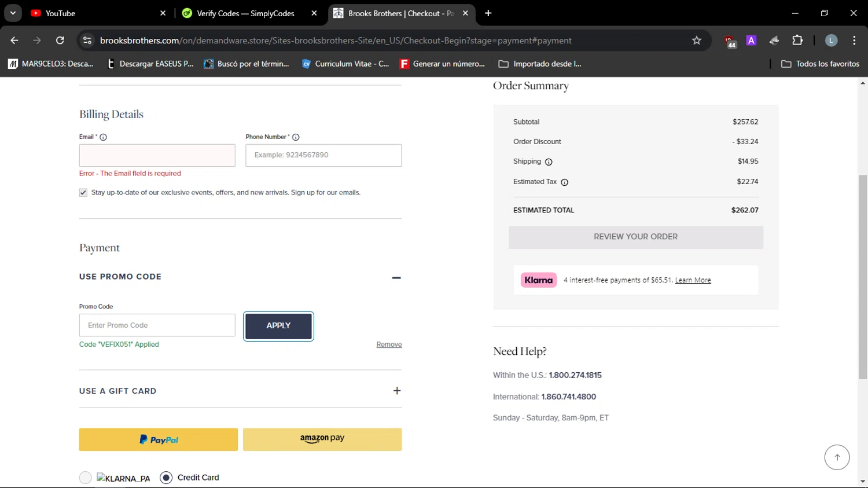Uncheck the email sign-up checkbox
Image resolution: width=868 pixels, height=488 pixels.
click(83, 193)
